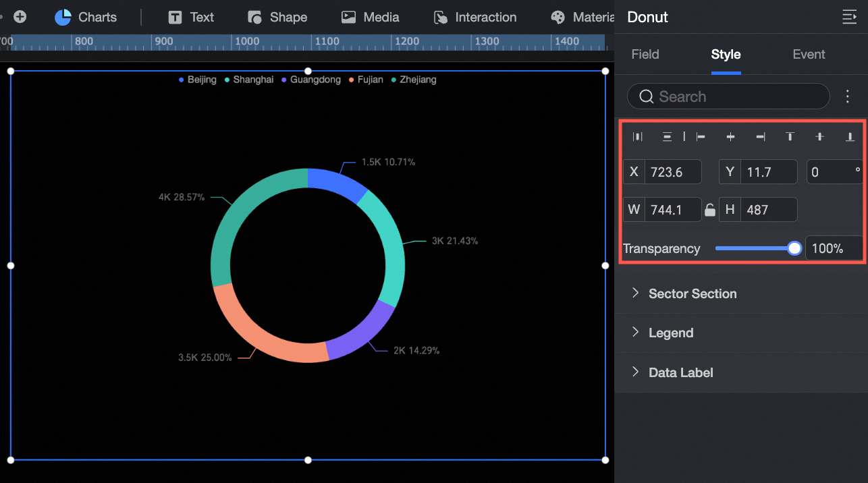Align the component to the top edge
868x483 pixels.
point(790,137)
